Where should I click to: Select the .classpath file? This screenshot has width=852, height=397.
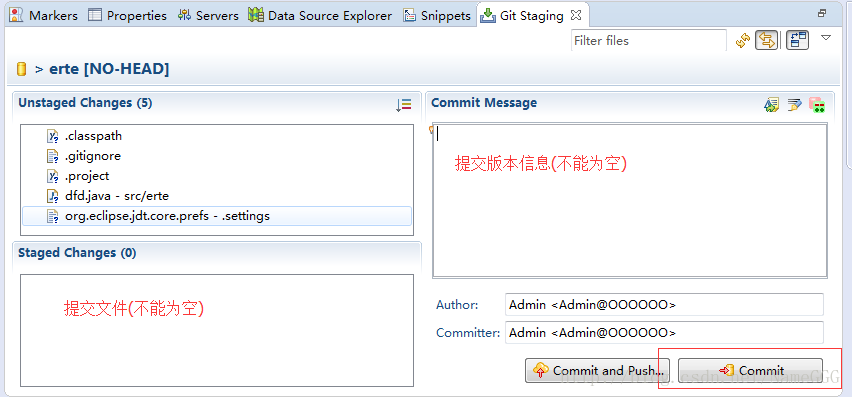[x=84, y=136]
